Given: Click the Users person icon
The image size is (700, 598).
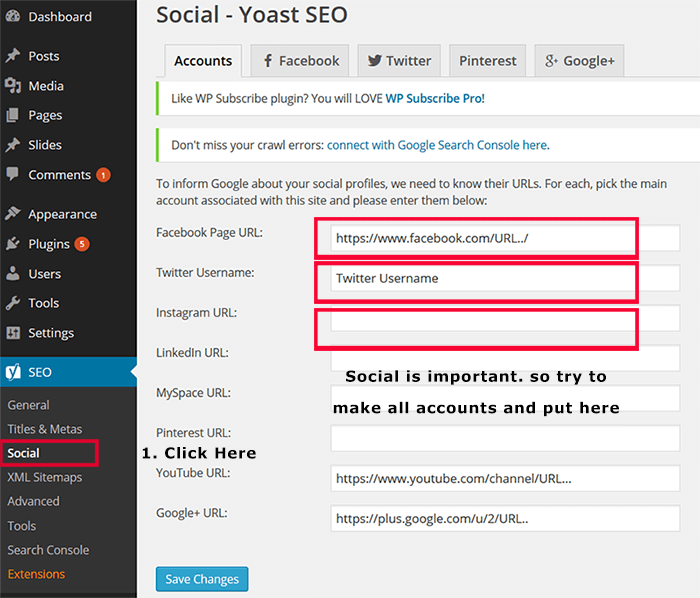Looking at the screenshot, I should (x=13, y=273).
